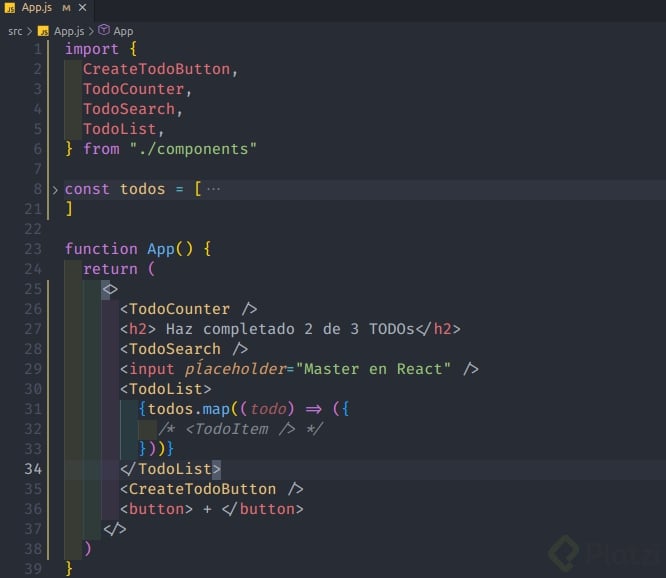Close the App.js tab

82,8
